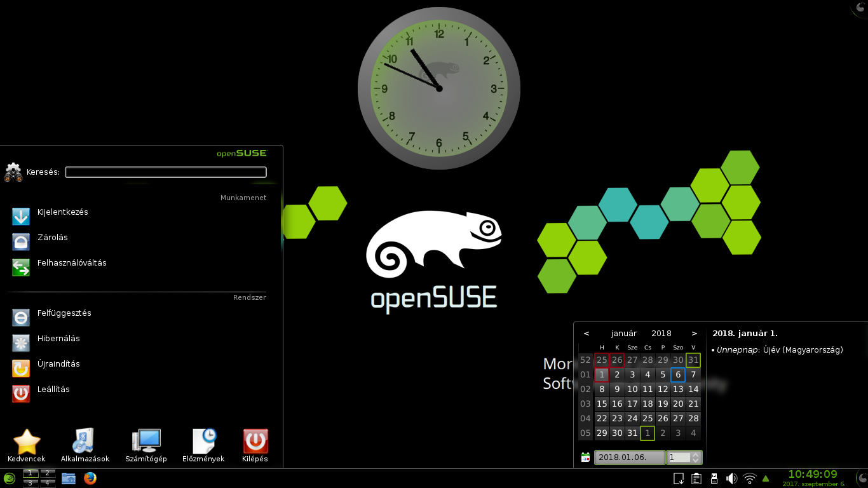This screenshot has width=868, height=488.
Task: Switch to virtual desktop 2
Action: [x=48, y=473]
